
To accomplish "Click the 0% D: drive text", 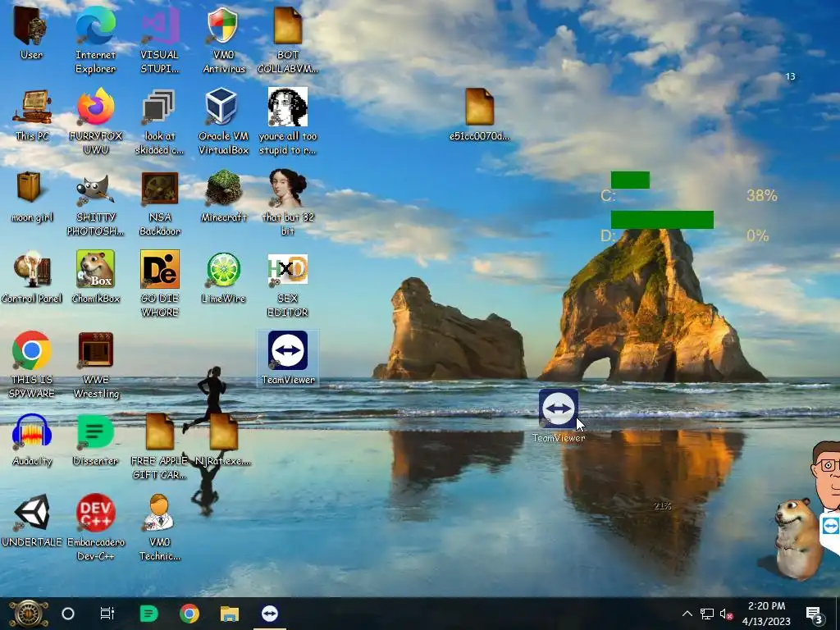I will coord(757,235).
